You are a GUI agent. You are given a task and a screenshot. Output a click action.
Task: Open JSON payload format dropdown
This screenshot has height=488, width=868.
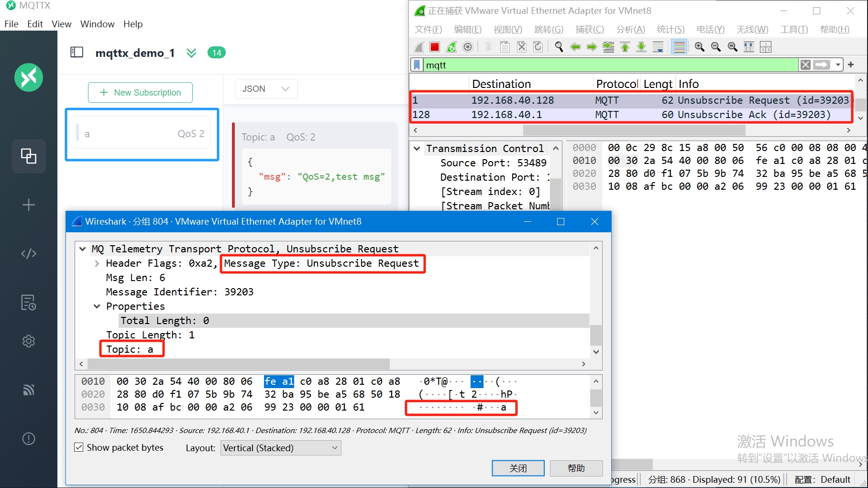(266, 89)
